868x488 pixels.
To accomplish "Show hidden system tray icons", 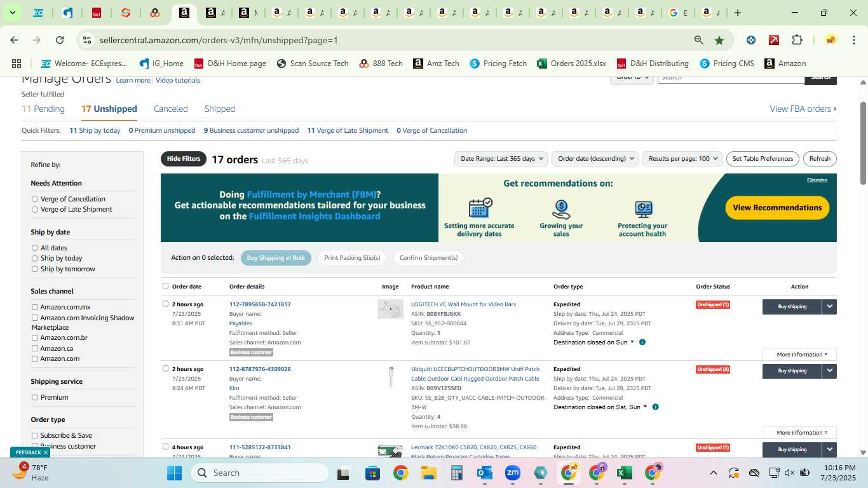I will (x=713, y=473).
